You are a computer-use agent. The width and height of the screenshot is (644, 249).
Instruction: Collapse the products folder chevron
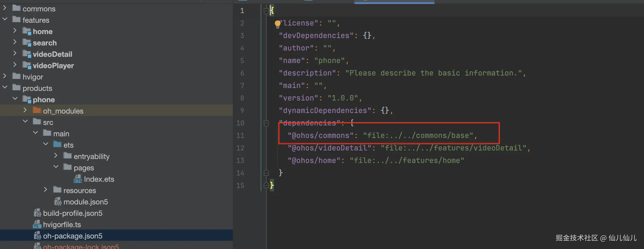(5, 88)
